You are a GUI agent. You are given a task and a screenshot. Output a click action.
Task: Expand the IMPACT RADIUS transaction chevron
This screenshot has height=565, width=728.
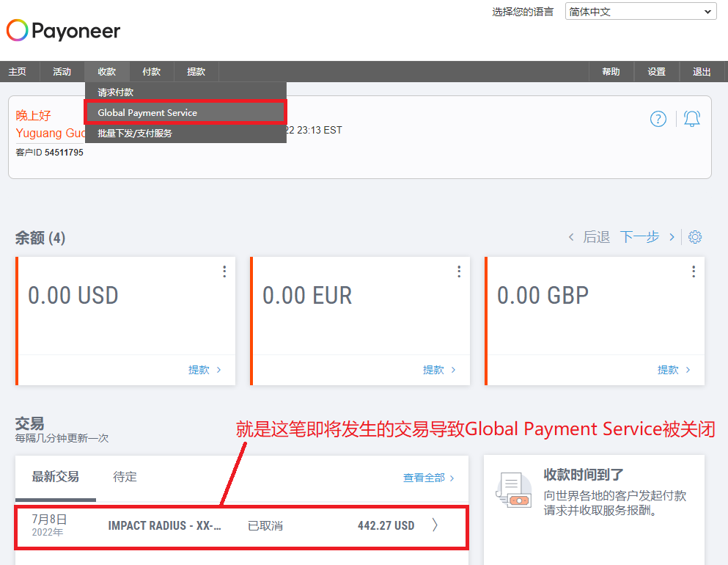pos(435,525)
